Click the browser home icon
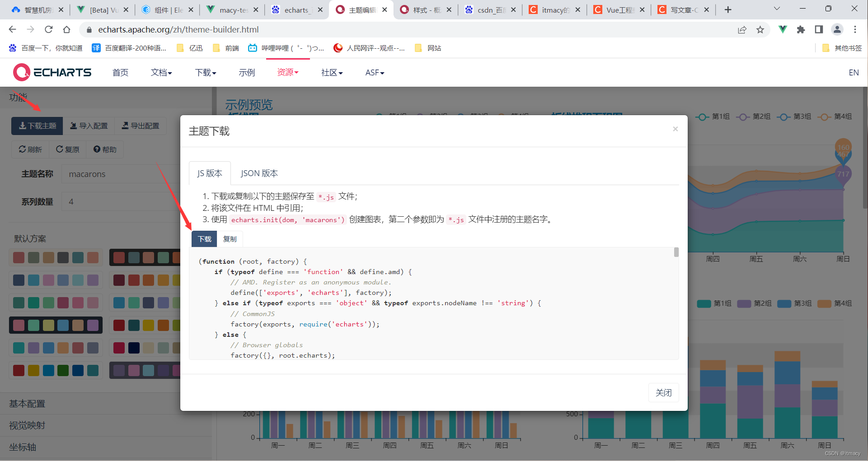Screen dimensions: 868x461 pyautogui.click(x=66, y=29)
